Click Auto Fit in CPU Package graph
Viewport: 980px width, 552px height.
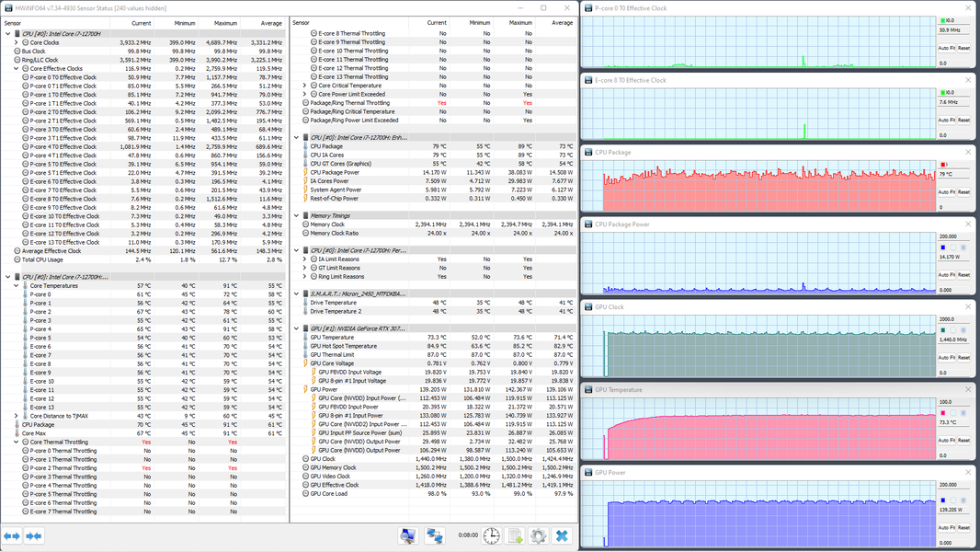[945, 192]
